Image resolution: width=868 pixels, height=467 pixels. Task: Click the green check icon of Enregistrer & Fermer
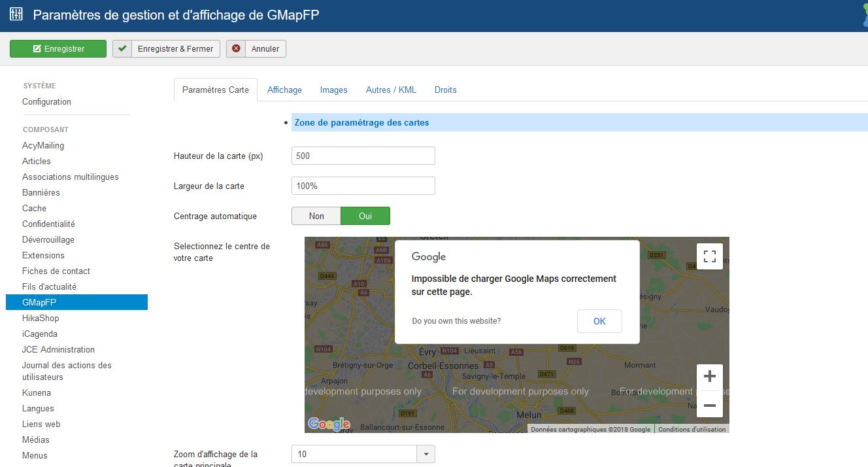[122, 48]
